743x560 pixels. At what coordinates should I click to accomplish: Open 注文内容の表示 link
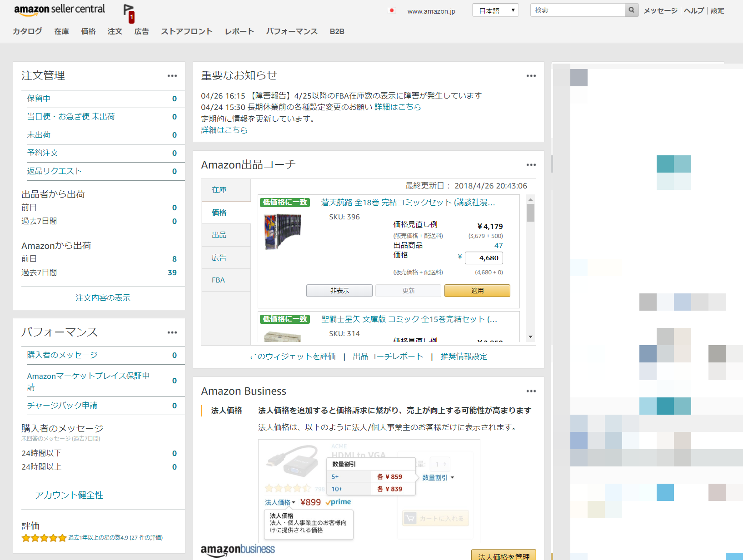pyautogui.click(x=103, y=298)
